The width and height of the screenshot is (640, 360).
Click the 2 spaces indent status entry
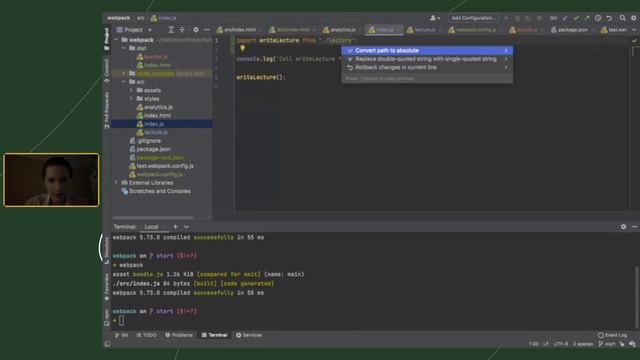(x=583, y=344)
